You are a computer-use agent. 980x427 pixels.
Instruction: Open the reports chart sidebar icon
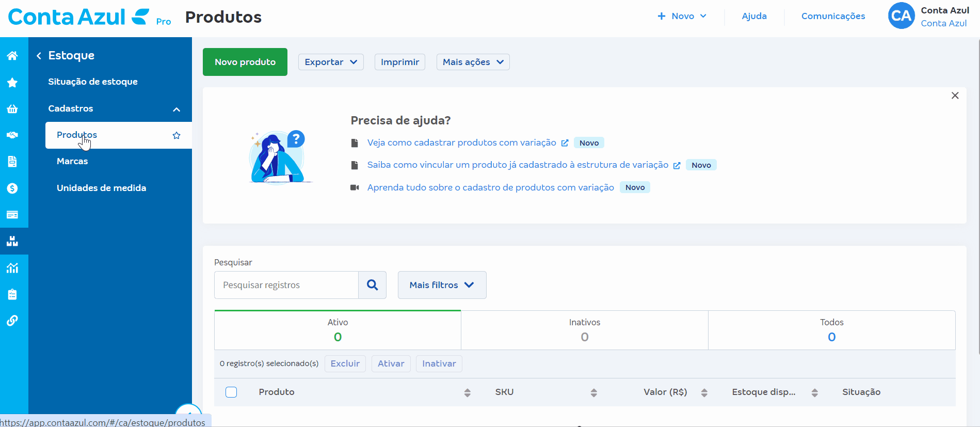pyautogui.click(x=12, y=268)
